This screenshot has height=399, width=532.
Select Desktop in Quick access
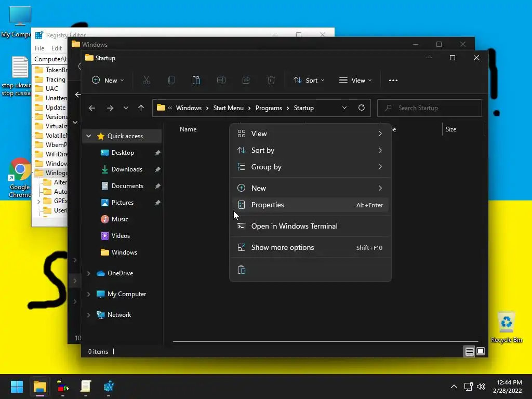pyautogui.click(x=123, y=153)
